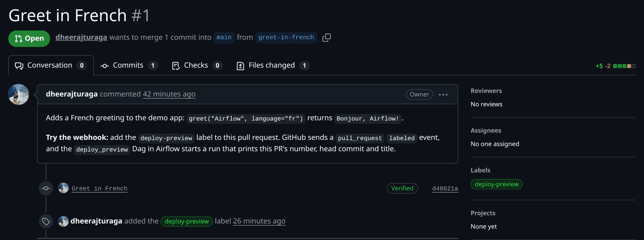The height and width of the screenshot is (240, 644).
Task: Click deploy-preview label in the timeline event
Action: [x=187, y=221]
